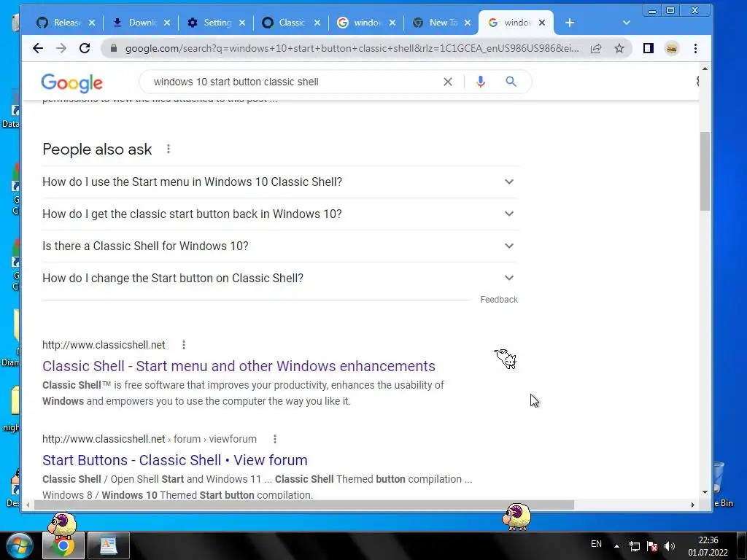
Task: Expand How do I use the Start menu question
Action: 279,182
